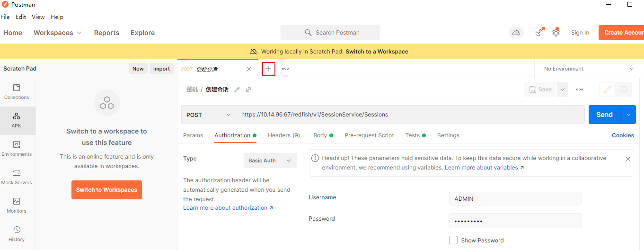Screen dimensions: 644x250
Task: Open the Basic Auth type dropdown
Action: [270, 161]
